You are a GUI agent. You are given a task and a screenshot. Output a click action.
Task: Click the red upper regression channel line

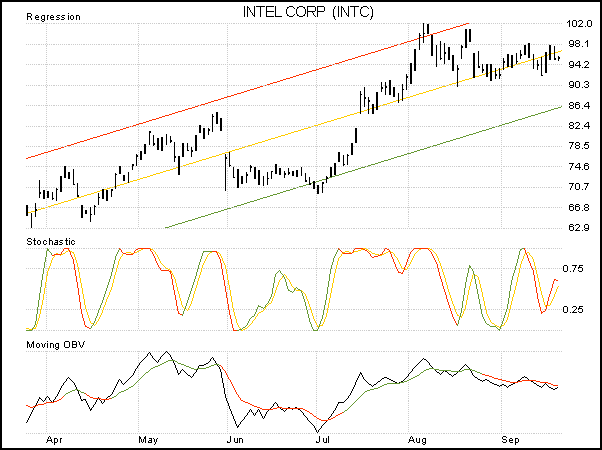click(248, 91)
